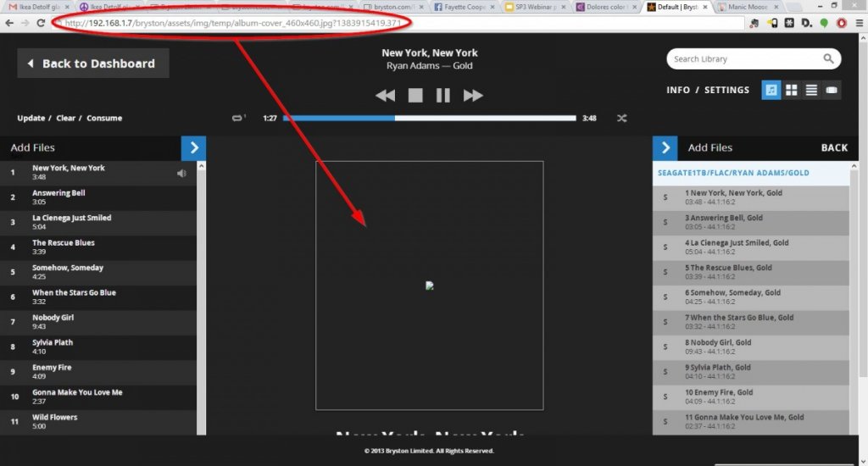This screenshot has height=466, width=868.
Task: Open the Chrome menu hamburger icon
Action: (x=860, y=23)
